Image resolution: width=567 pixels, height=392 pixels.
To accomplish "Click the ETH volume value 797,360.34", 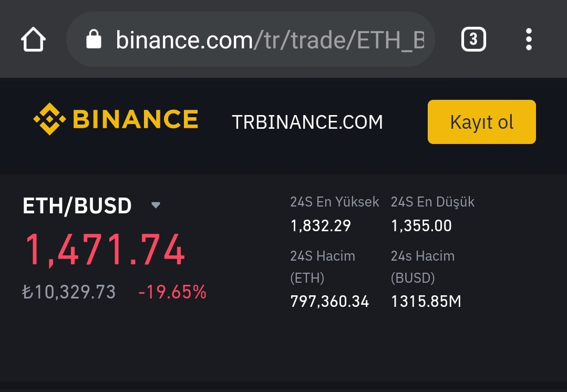I will point(329,302).
